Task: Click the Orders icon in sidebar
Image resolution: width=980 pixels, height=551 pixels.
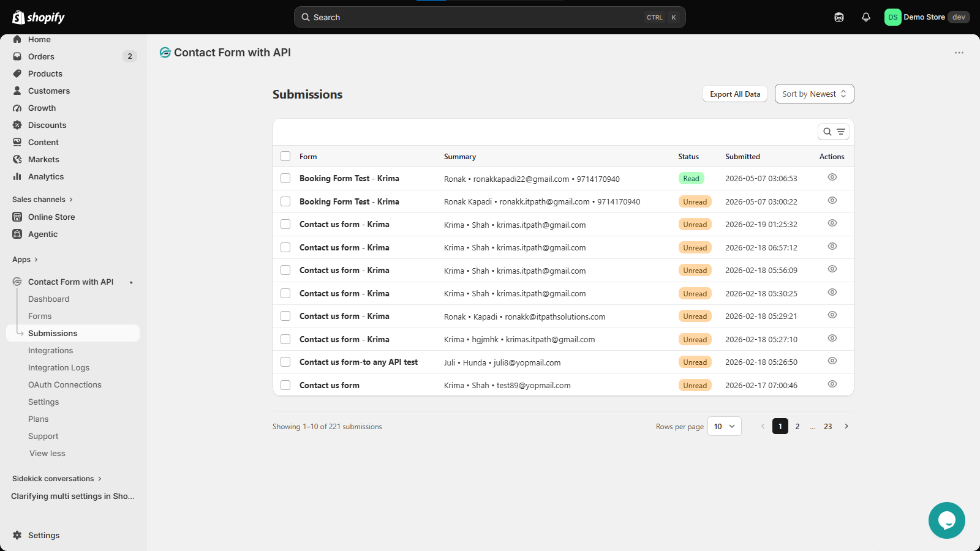Action: (x=17, y=56)
